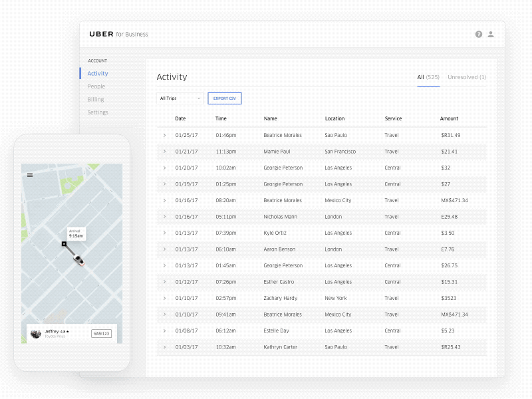Expand the Nicholas Mann London trip details
Viewport: 532px width, 399px height.
(x=164, y=216)
